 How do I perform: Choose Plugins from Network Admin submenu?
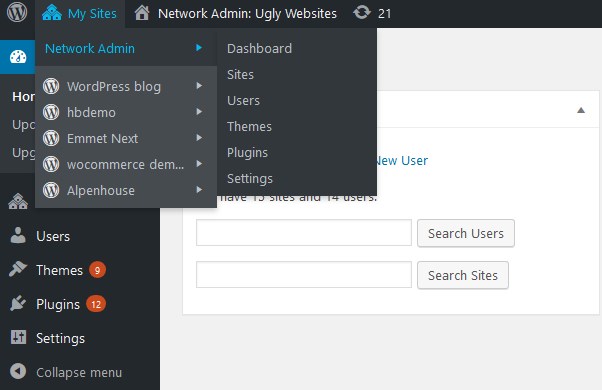(247, 153)
